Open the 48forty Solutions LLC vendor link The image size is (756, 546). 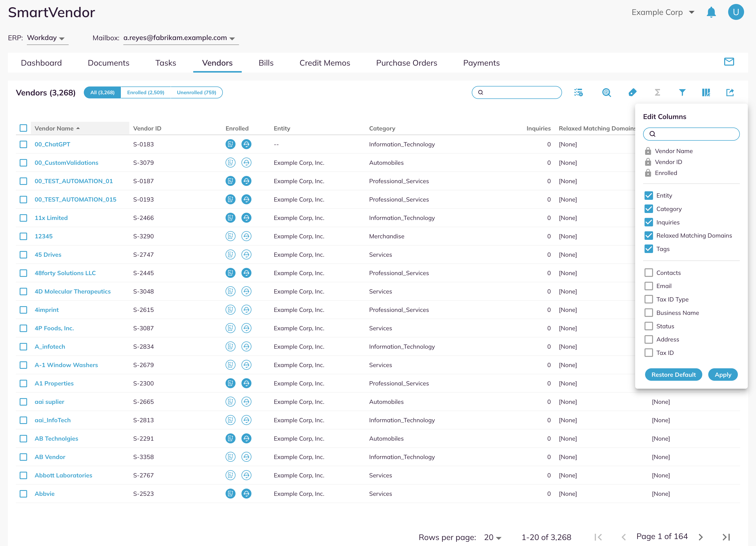click(65, 273)
